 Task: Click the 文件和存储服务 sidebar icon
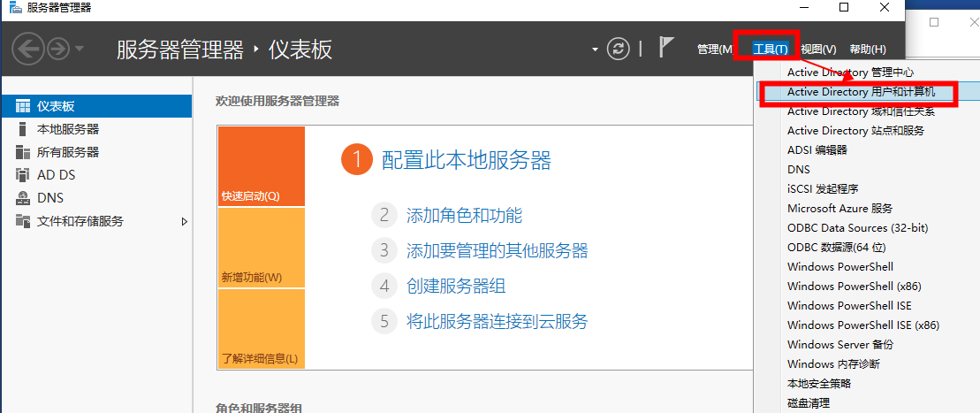[x=23, y=221]
